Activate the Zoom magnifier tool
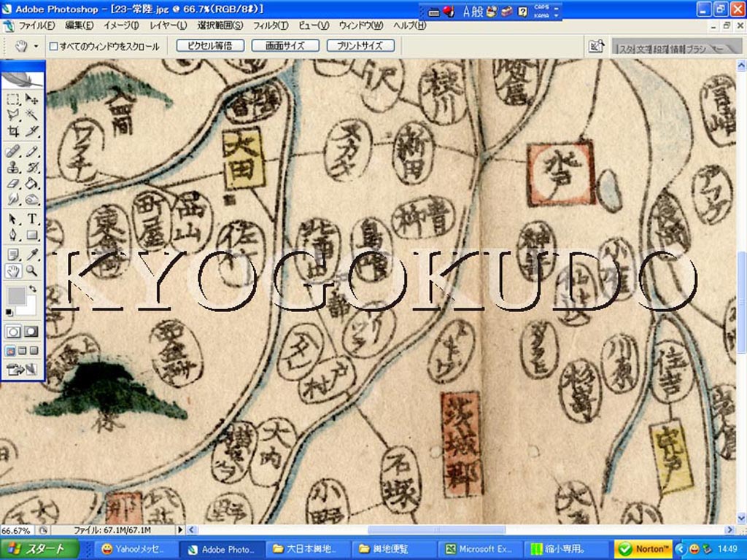This screenshot has width=747, height=560. point(31,271)
